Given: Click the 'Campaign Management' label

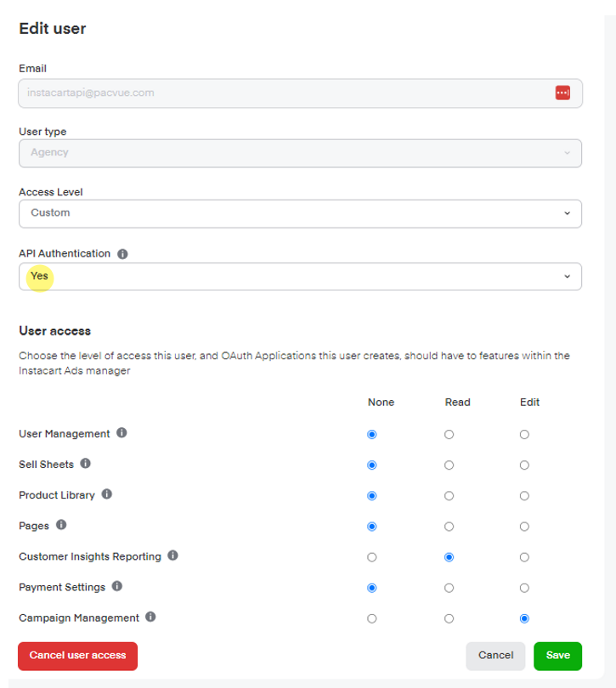Looking at the screenshot, I should 79,618.
